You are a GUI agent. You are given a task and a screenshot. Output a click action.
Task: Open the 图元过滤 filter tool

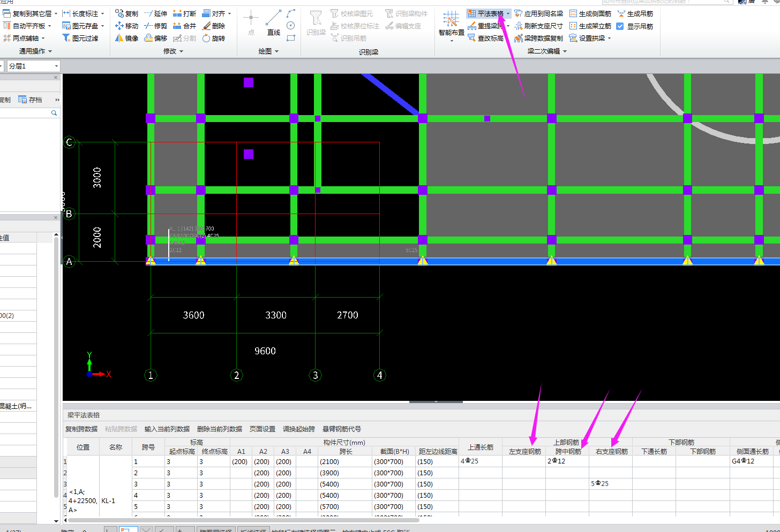coord(80,38)
